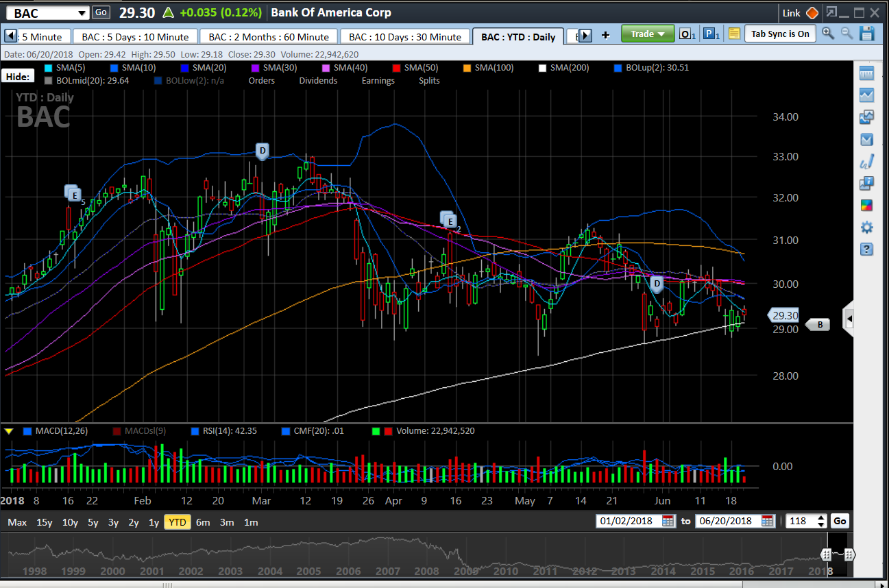
Task: Click the ruler frequency icon in sidebar
Action: coord(866,74)
